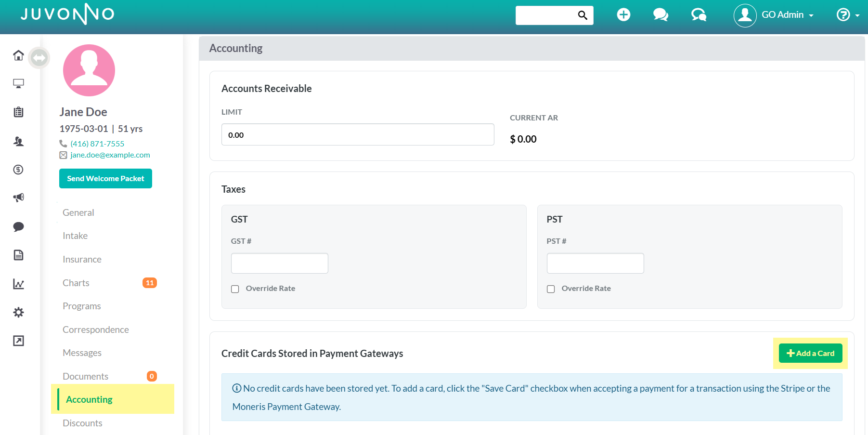The height and width of the screenshot is (435, 868).
Task: Click the plus quick-add icon in header
Action: [x=623, y=15]
